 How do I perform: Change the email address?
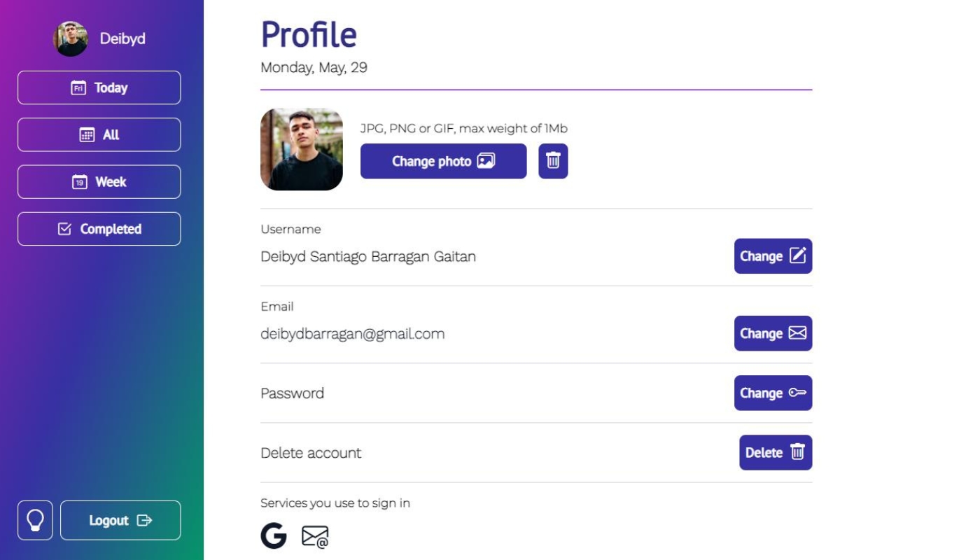coord(773,333)
